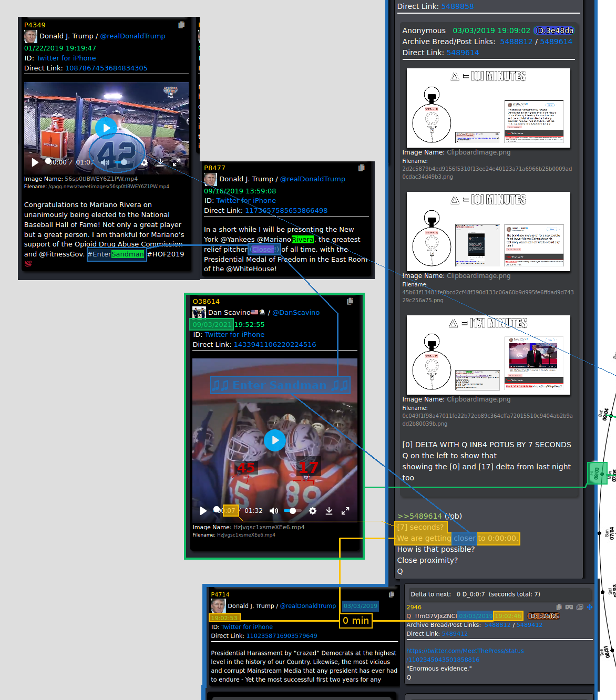Click the @Yankees mention in post P8477
This screenshot has width=616, height=700.
[x=238, y=239]
